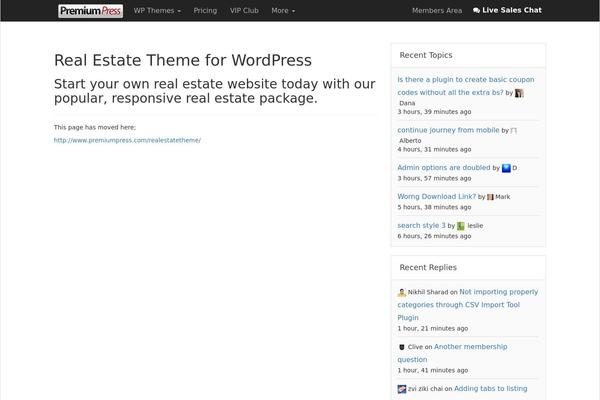Image resolution: width=600 pixels, height=400 pixels.
Task: Click the chat bubble icon beside Live Sales Chat
Action: click(476, 10)
